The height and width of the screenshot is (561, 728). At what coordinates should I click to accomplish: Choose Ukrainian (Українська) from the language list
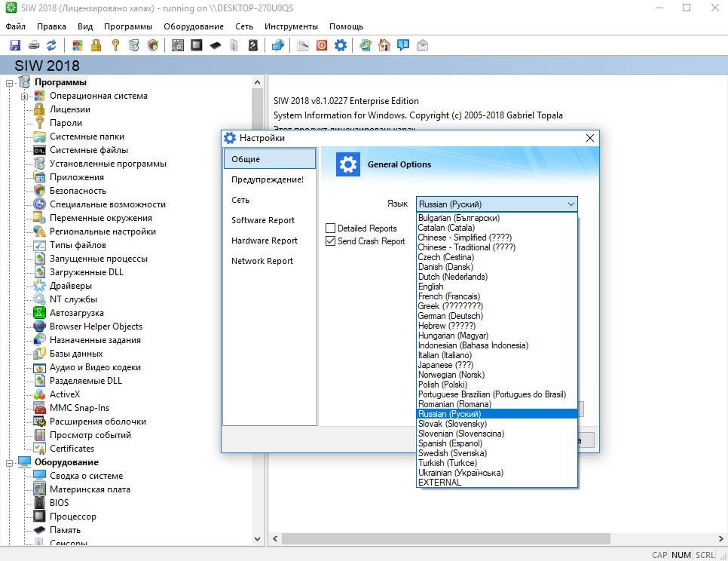[x=497, y=473]
